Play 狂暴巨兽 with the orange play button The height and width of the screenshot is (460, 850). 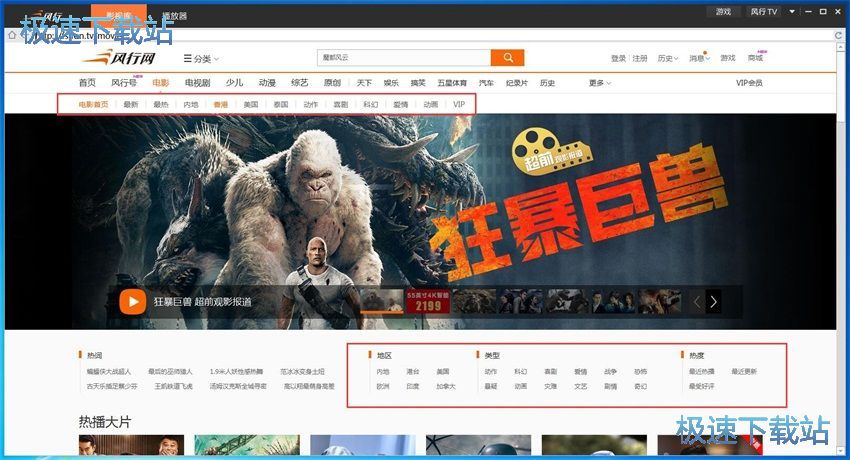click(133, 301)
